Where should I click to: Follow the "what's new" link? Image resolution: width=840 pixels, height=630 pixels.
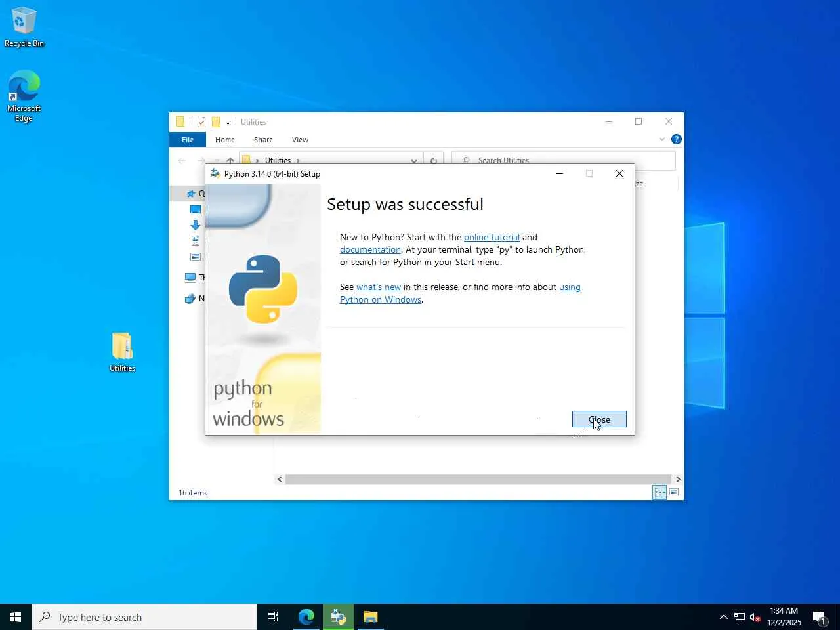coord(379,287)
